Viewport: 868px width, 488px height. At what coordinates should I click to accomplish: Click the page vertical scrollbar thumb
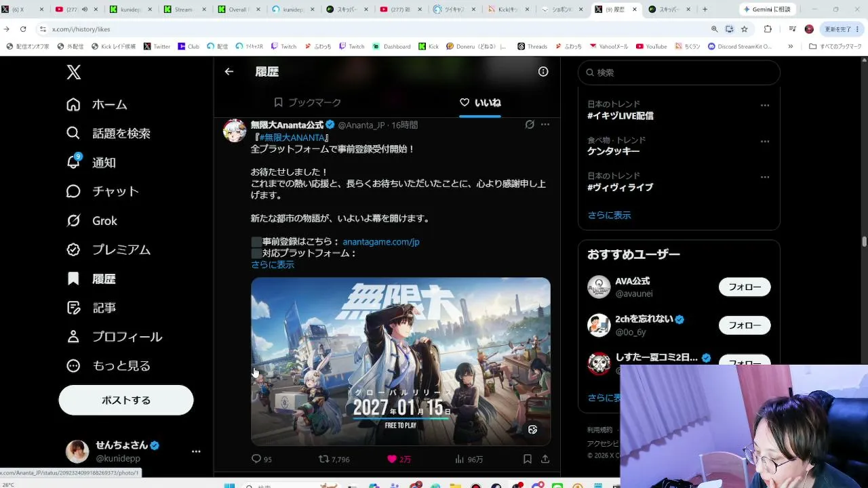tap(865, 241)
